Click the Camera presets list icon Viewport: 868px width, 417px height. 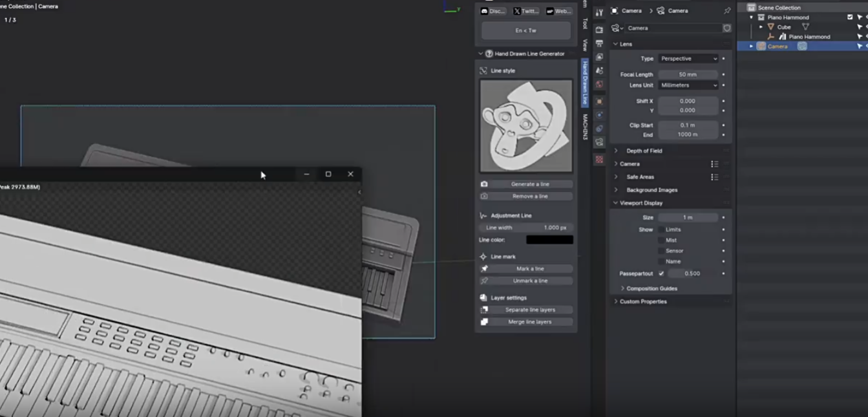tap(714, 164)
